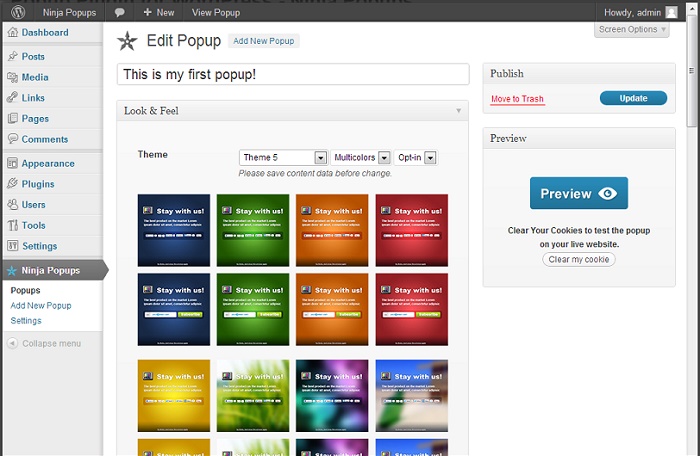Click the Move to Trash link
Screen dimensions: 700x456
(x=517, y=99)
